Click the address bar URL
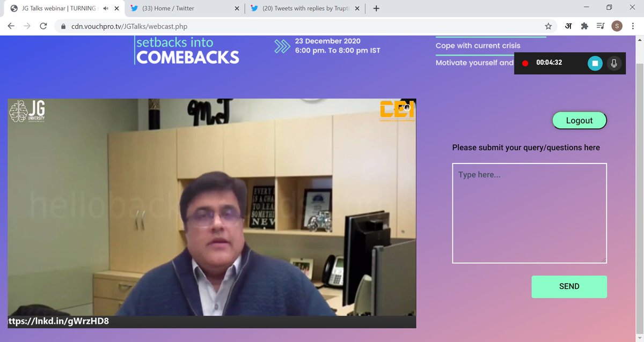Viewport: 644px width, 342px height. (129, 26)
